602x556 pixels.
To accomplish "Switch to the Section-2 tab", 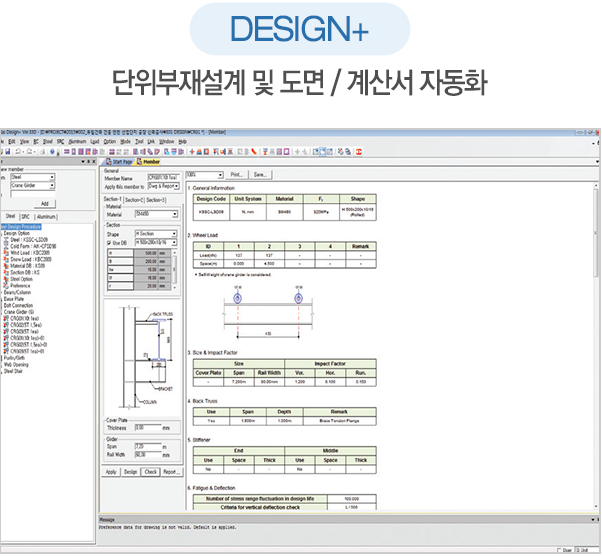I will click(x=134, y=200).
